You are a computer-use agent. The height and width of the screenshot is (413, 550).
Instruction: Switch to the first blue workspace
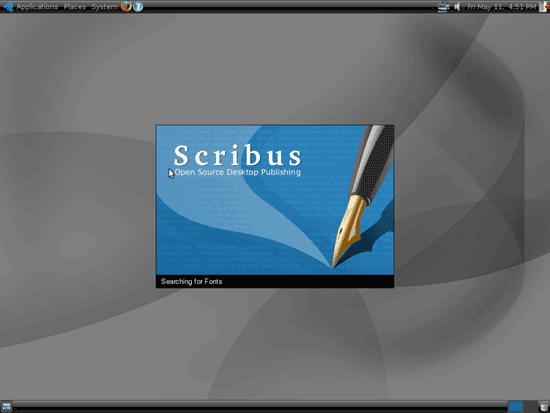515,407
